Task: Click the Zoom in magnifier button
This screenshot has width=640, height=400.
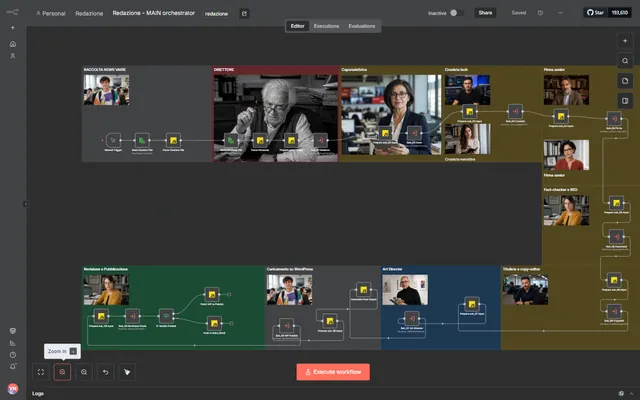Action: [62, 372]
